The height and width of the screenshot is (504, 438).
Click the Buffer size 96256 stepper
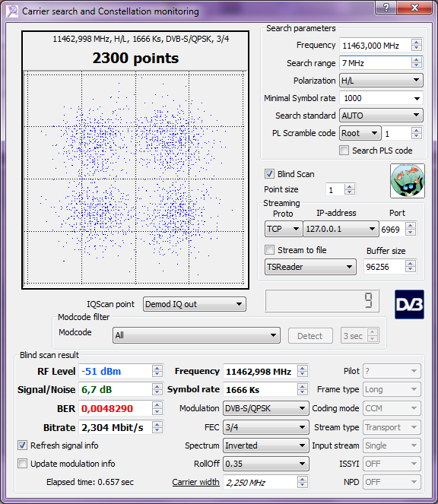(x=411, y=266)
